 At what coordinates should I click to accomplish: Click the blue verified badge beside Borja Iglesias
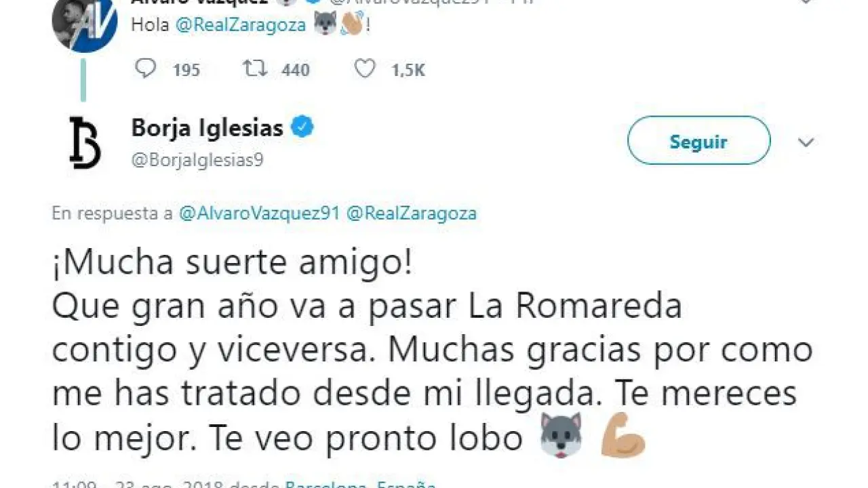click(x=302, y=127)
